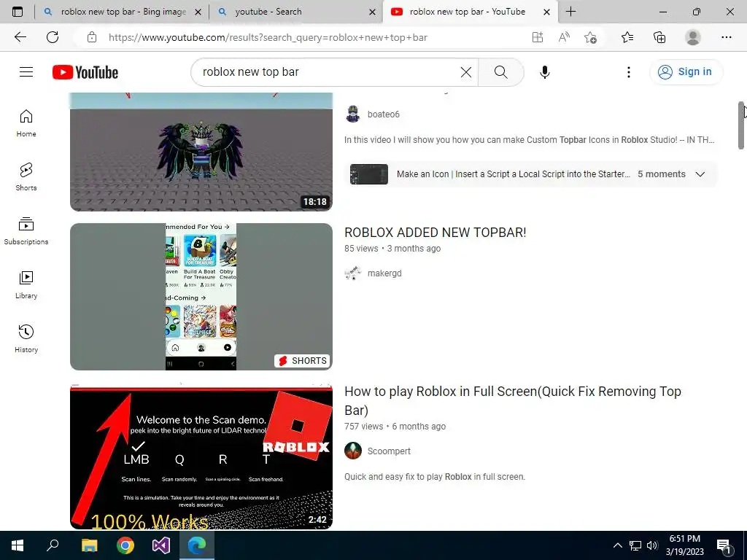Viewport: 747px width, 560px height.
Task: Open Windows Start menu
Action: [x=18, y=545]
